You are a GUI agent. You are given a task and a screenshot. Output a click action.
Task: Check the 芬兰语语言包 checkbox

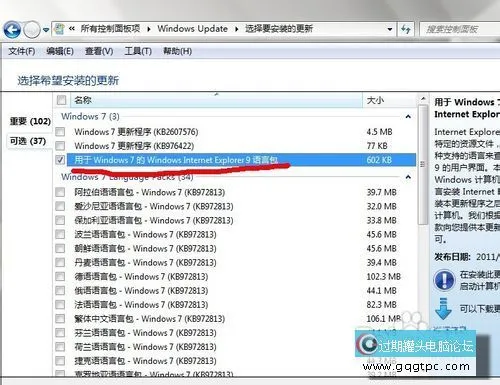point(60,333)
